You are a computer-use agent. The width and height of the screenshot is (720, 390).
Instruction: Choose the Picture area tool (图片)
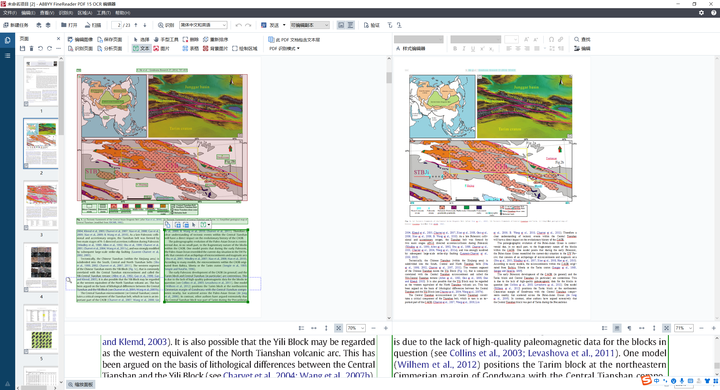[162, 48]
